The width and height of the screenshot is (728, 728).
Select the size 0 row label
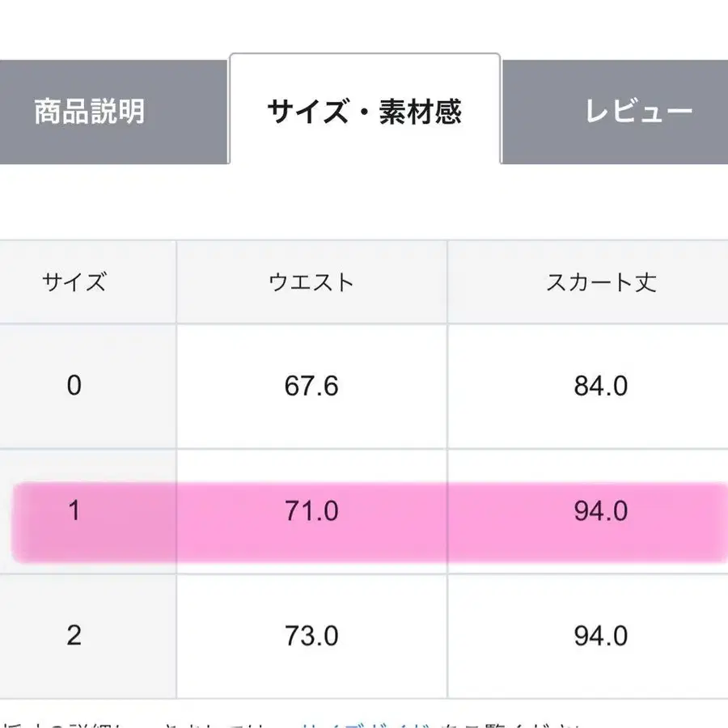coord(74,386)
